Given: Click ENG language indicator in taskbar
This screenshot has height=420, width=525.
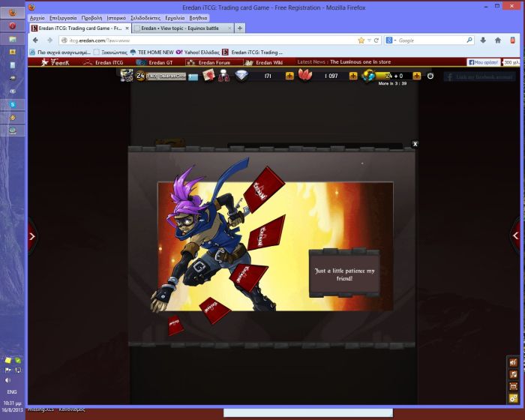Looking at the screenshot, I should [12, 391].
